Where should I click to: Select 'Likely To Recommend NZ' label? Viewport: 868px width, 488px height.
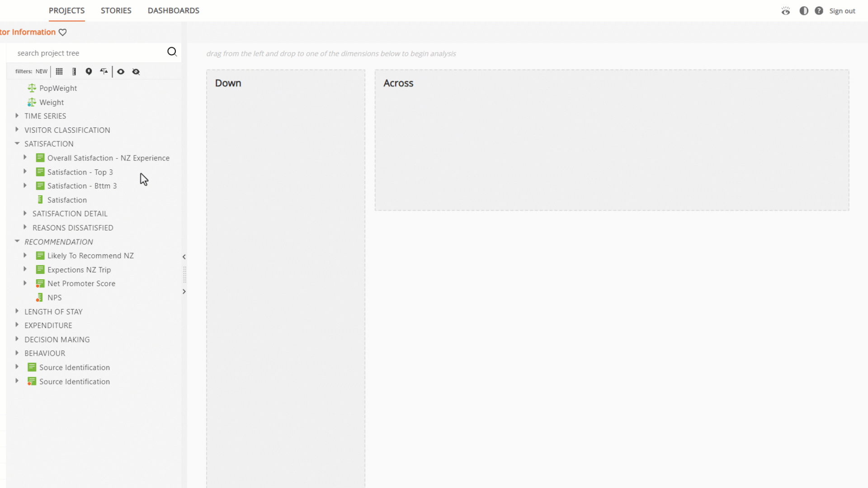(90, 255)
